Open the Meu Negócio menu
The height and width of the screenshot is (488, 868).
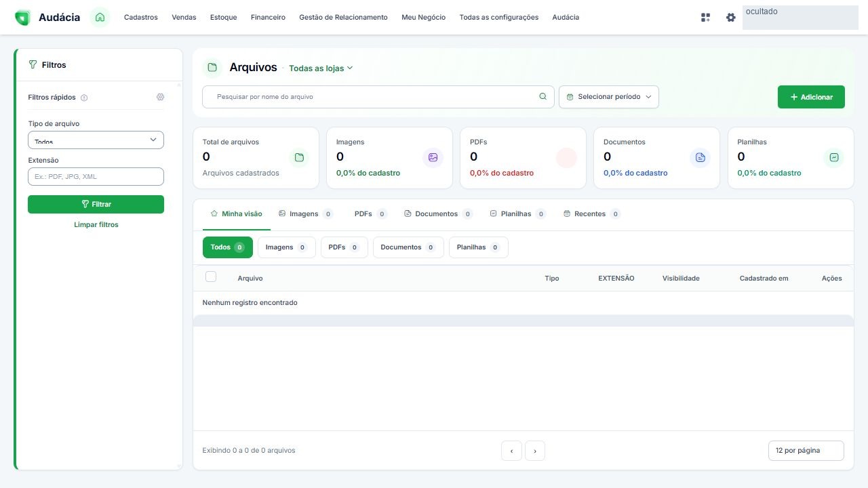(423, 18)
